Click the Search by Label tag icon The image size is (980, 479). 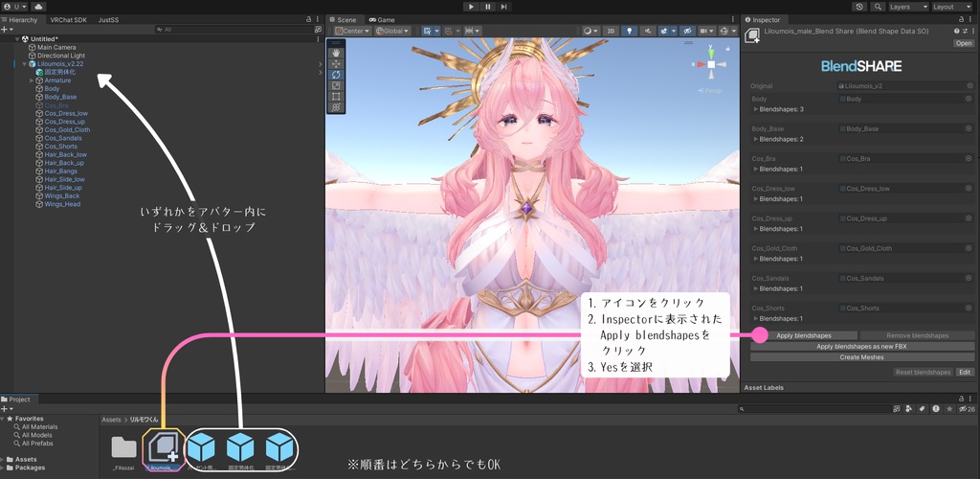tap(922, 409)
